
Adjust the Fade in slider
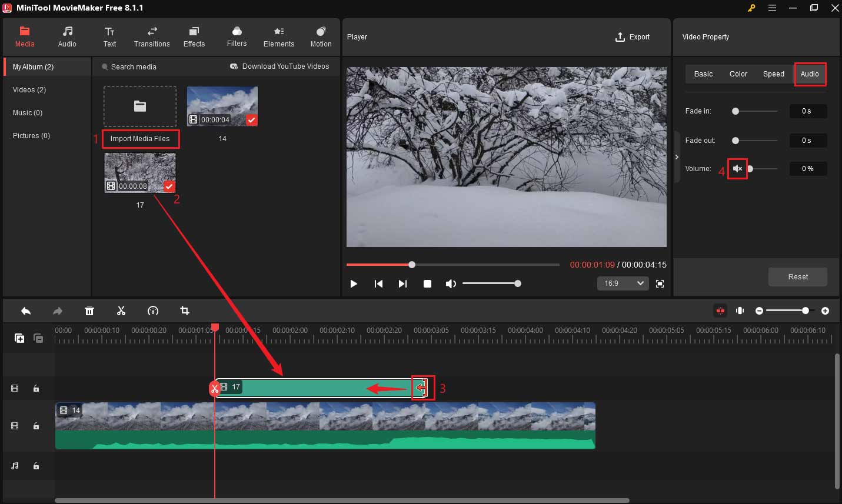(755, 111)
